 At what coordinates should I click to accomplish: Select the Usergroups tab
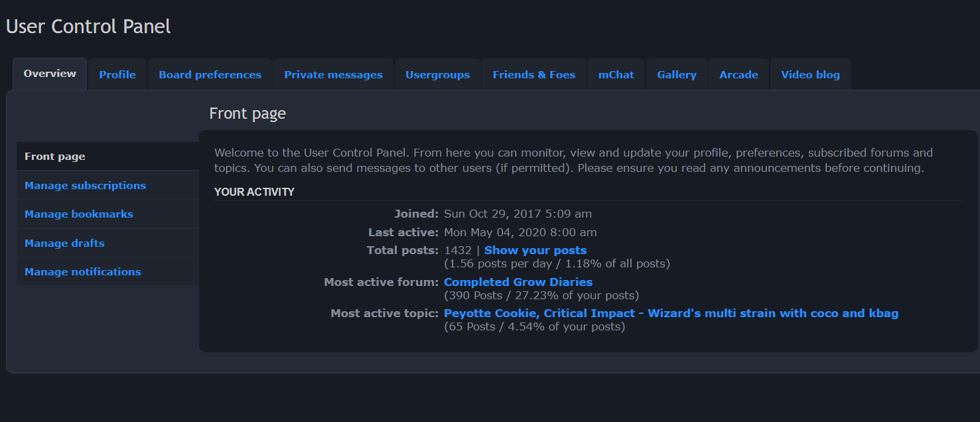[x=437, y=75]
